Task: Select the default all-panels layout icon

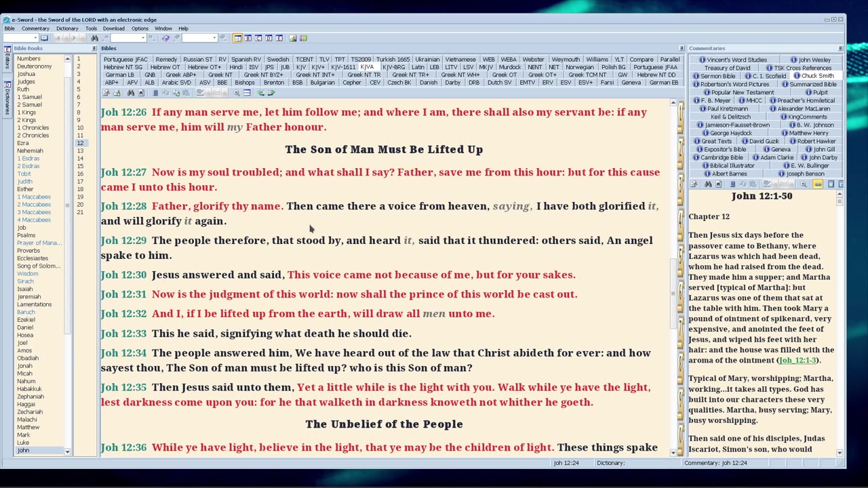Action: [237, 38]
